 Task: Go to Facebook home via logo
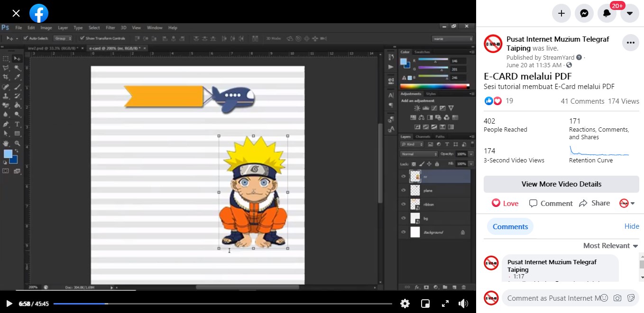(39, 13)
